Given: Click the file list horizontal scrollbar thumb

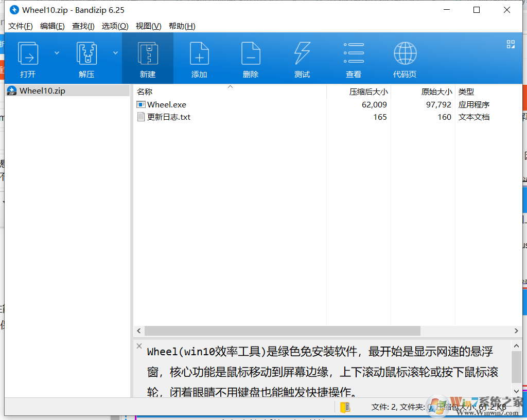Looking at the screenshot, I should point(283,331).
